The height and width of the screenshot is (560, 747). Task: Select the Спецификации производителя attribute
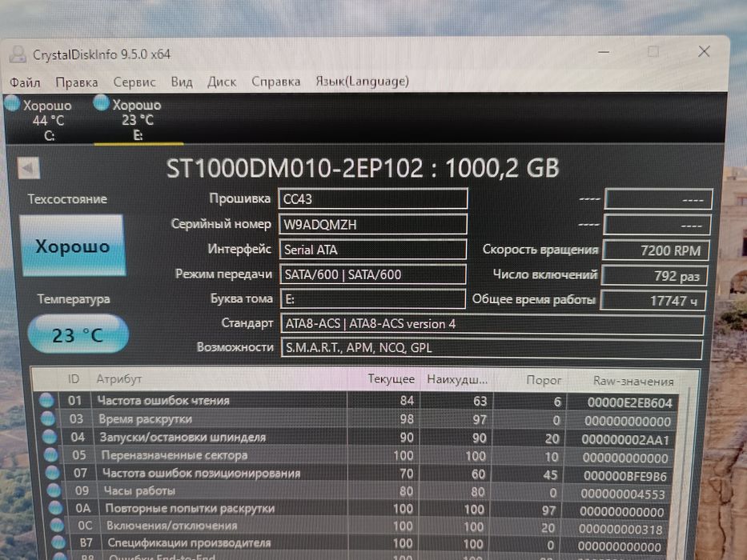coord(189,543)
